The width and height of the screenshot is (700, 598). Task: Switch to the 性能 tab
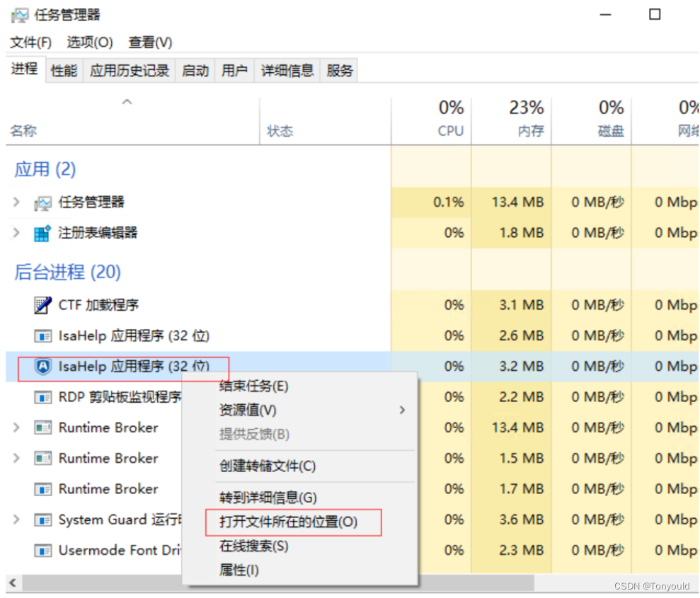(64, 69)
